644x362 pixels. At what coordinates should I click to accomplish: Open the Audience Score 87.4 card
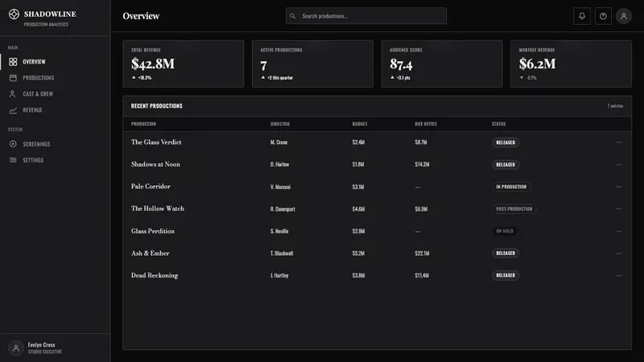[442, 64]
